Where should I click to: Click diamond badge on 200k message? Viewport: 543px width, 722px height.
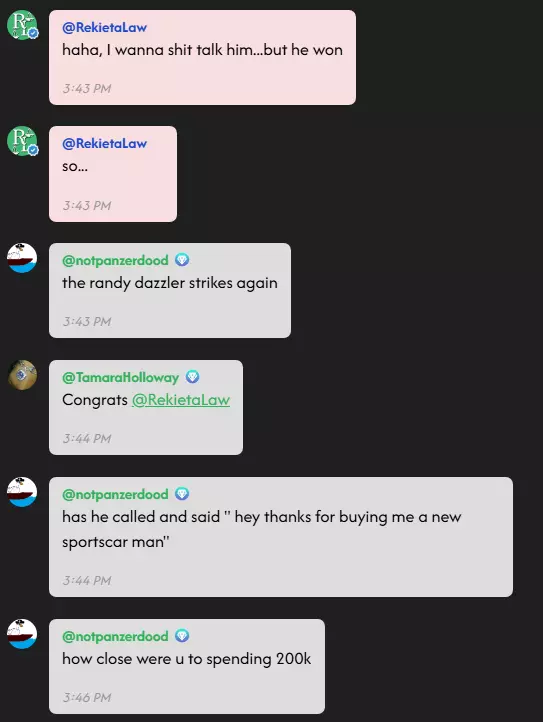pos(182,636)
